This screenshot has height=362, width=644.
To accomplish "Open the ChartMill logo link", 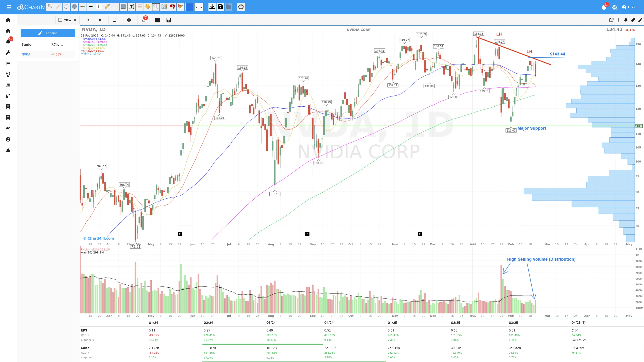I will tap(31, 7).
